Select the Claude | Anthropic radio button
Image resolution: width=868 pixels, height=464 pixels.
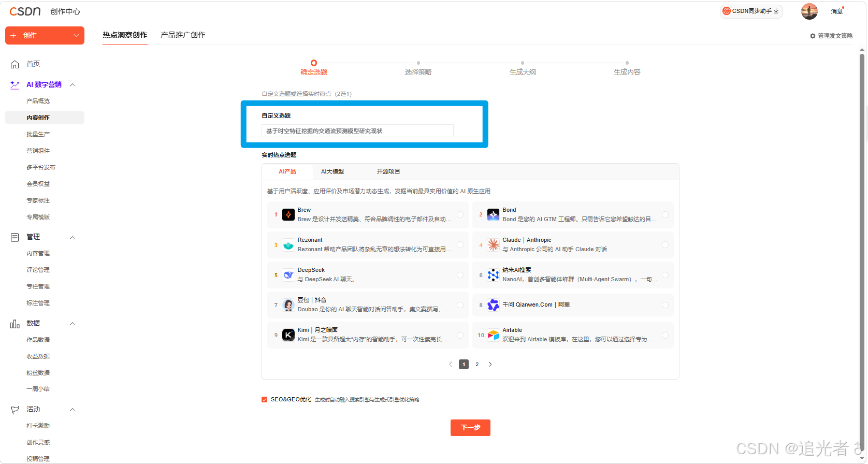click(x=665, y=245)
